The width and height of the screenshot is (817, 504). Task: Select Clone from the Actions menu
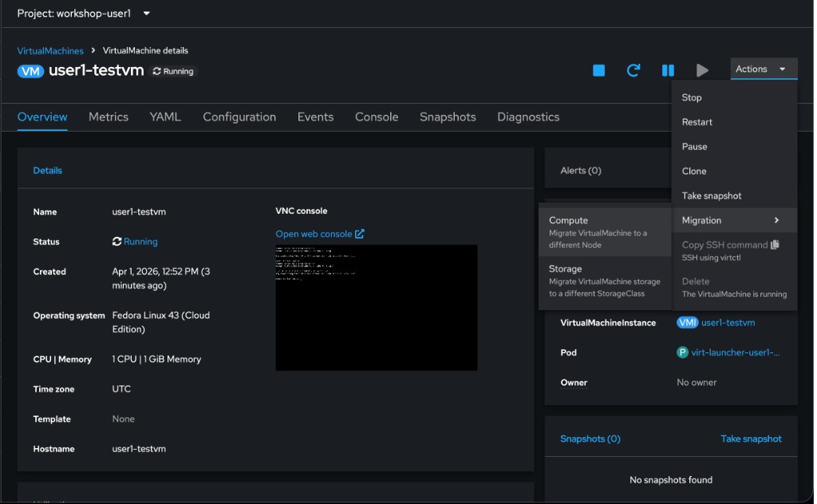(x=693, y=171)
